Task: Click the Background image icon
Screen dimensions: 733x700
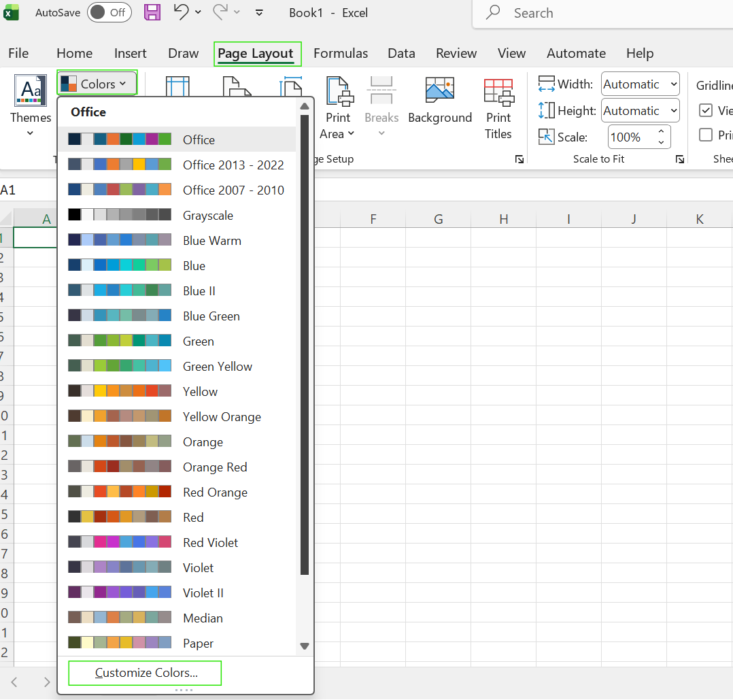Action: [x=439, y=90]
